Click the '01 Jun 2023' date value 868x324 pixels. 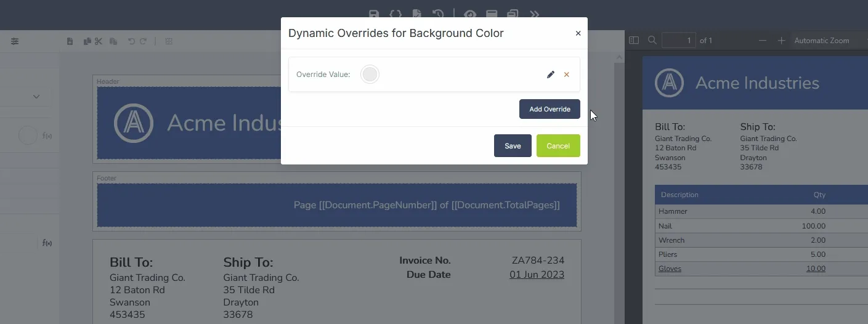click(x=537, y=275)
